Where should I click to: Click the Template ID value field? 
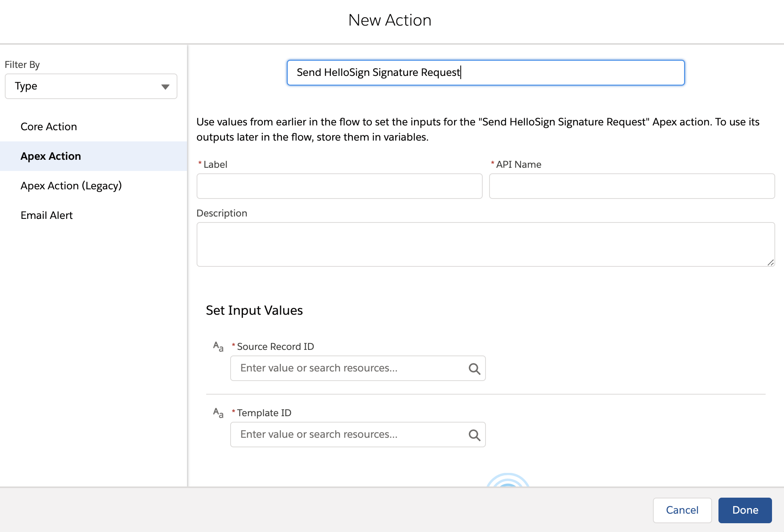[348, 435]
